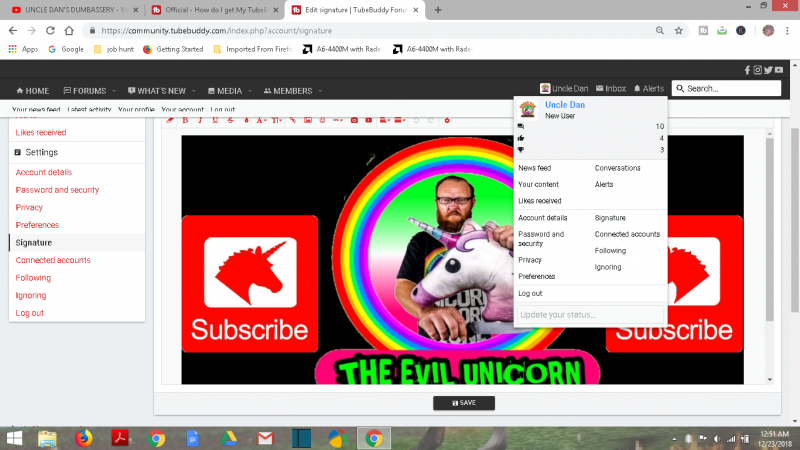Open the Facebook social icon in header
800x450 pixels.
(x=747, y=70)
